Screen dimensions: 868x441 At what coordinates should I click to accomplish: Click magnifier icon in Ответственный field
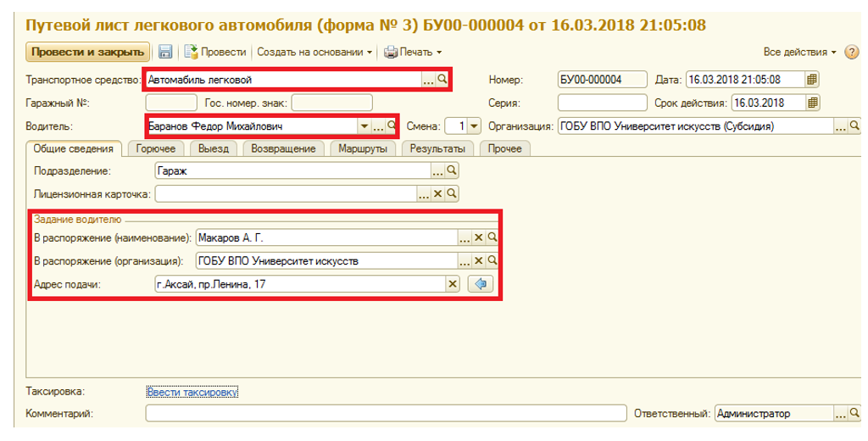point(854,413)
